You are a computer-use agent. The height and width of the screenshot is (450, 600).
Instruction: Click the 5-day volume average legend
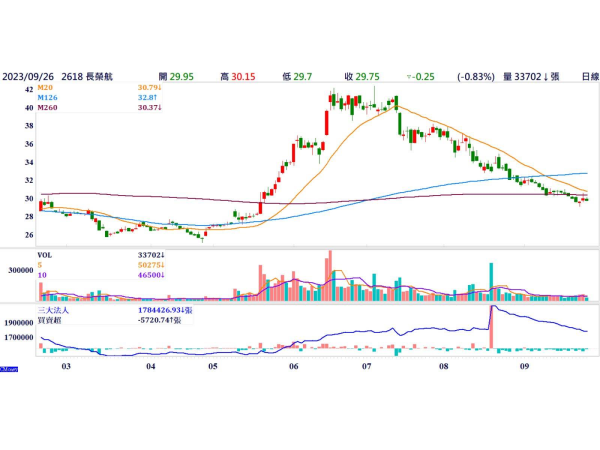pyautogui.click(x=40, y=263)
